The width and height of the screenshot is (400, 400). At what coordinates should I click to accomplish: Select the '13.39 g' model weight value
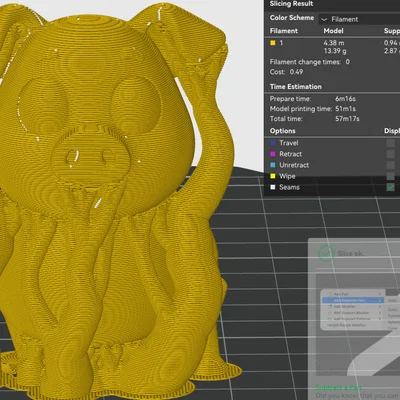[x=335, y=51]
